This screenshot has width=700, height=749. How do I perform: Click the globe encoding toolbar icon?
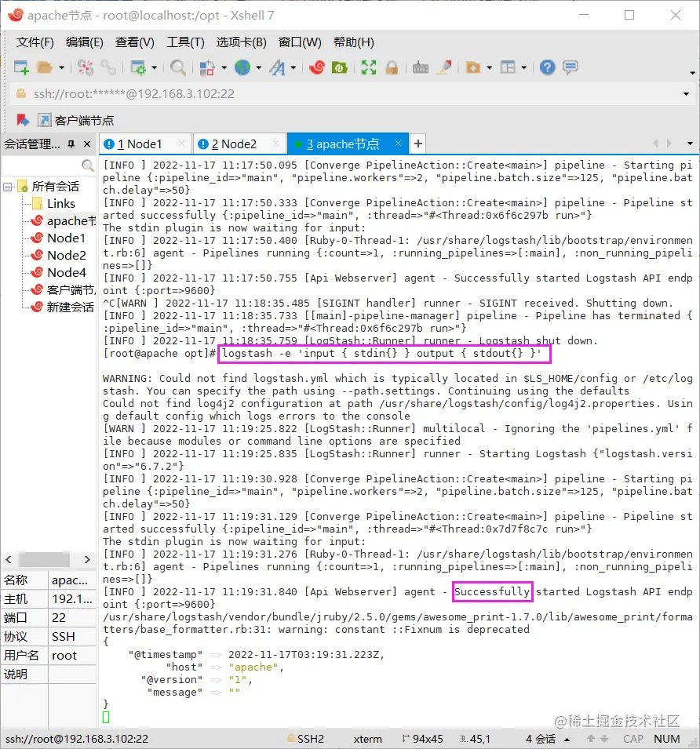[242, 67]
